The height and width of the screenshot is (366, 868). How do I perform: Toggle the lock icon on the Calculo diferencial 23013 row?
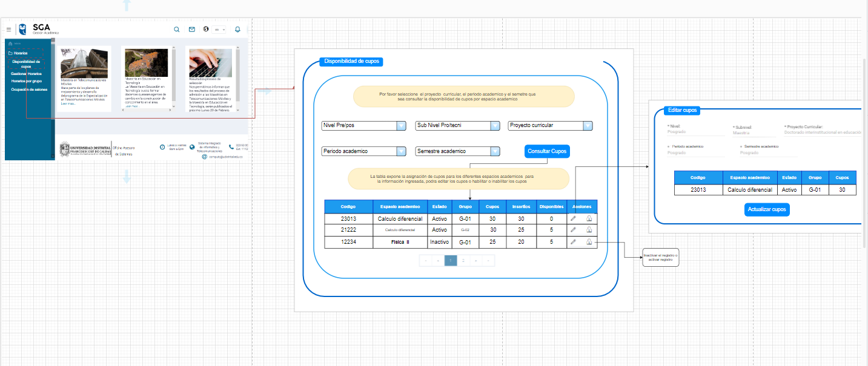coord(589,218)
